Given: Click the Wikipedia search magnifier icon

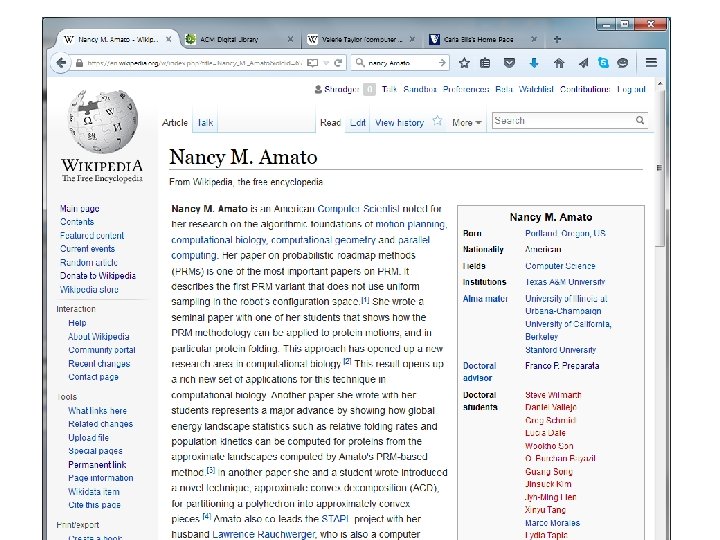Looking at the screenshot, I should pyautogui.click(x=640, y=120).
